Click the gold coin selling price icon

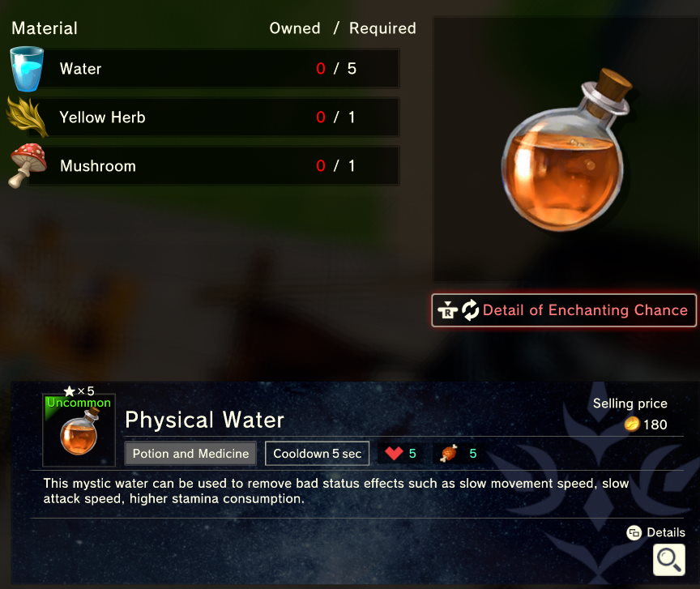[632, 424]
